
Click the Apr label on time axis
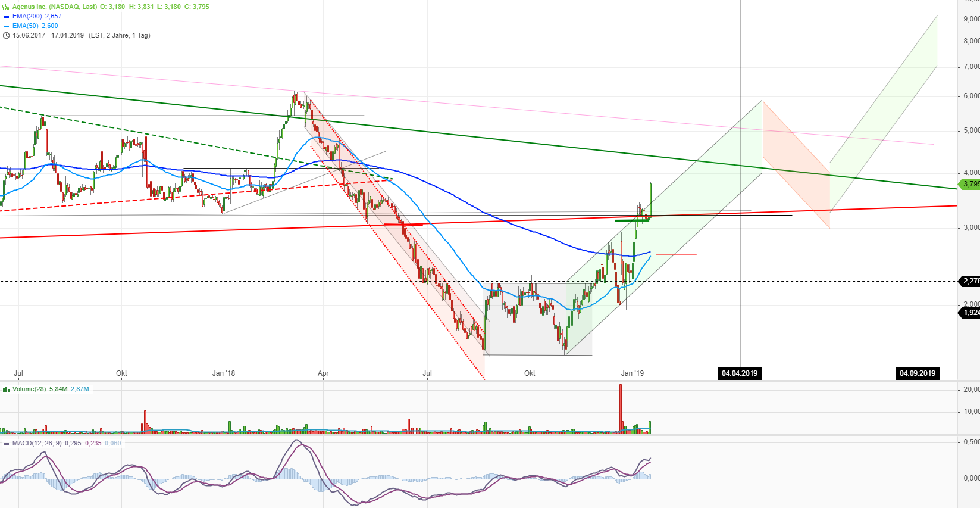pos(323,373)
